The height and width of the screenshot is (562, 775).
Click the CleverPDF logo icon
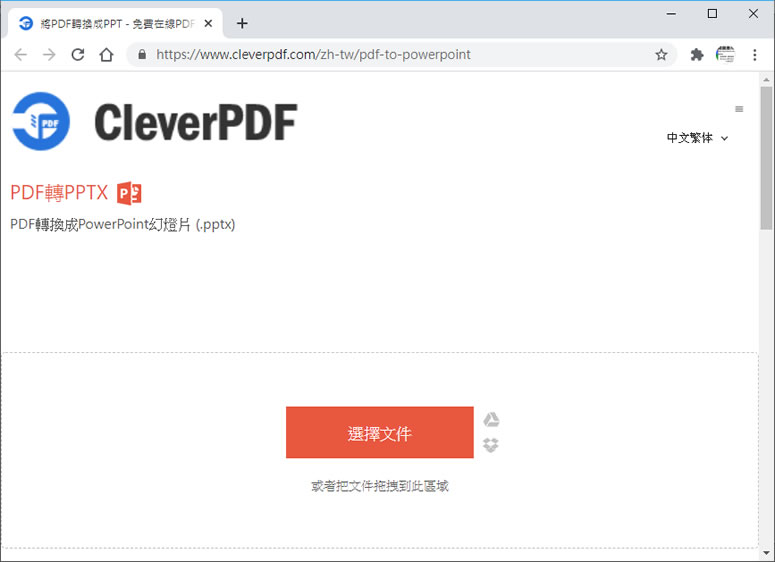pyautogui.click(x=41, y=121)
